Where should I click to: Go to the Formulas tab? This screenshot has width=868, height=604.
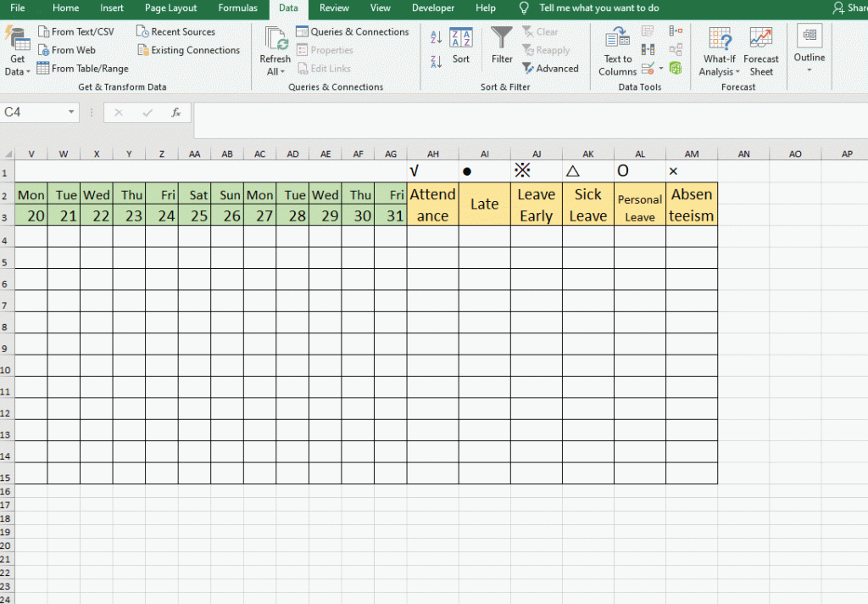click(x=237, y=8)
